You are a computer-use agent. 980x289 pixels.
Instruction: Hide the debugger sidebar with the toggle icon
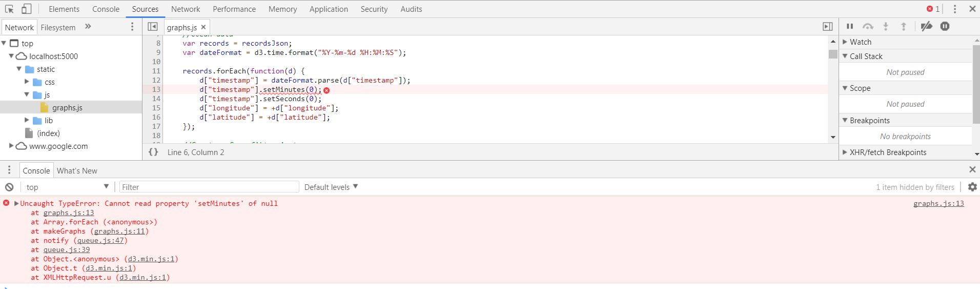coord(827,27)
